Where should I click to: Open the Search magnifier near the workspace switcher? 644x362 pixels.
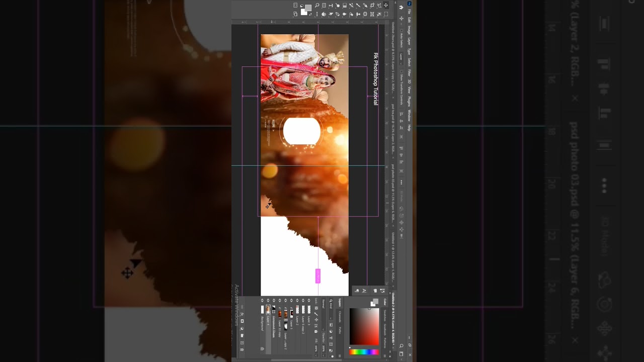(401, 346)
